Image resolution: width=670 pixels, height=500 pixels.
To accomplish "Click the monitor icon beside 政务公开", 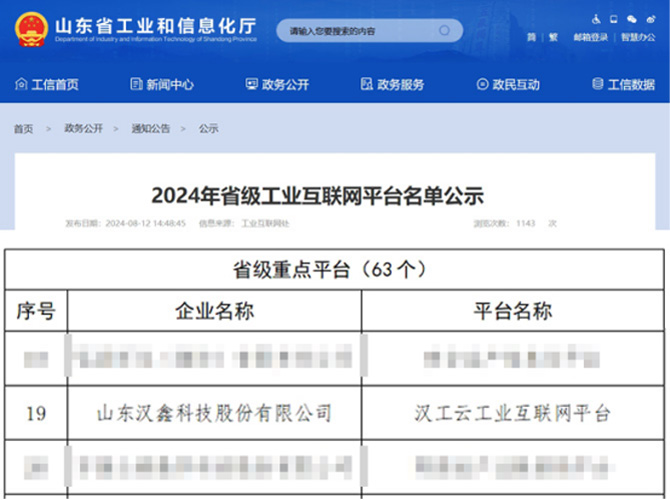I will (251, 84).
